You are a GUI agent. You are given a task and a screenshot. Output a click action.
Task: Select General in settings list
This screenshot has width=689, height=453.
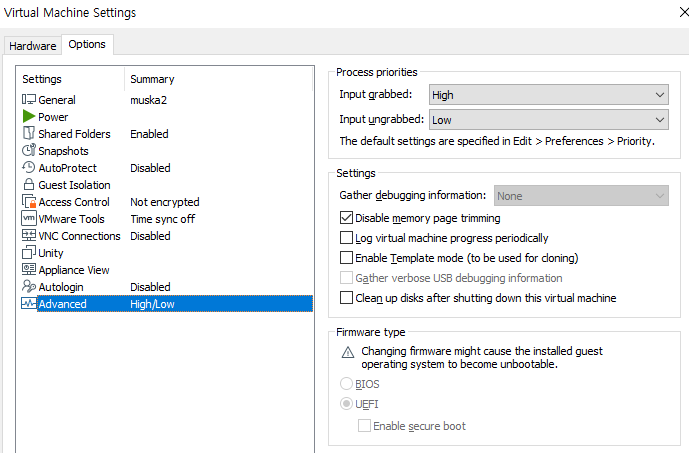coord(167,100)
